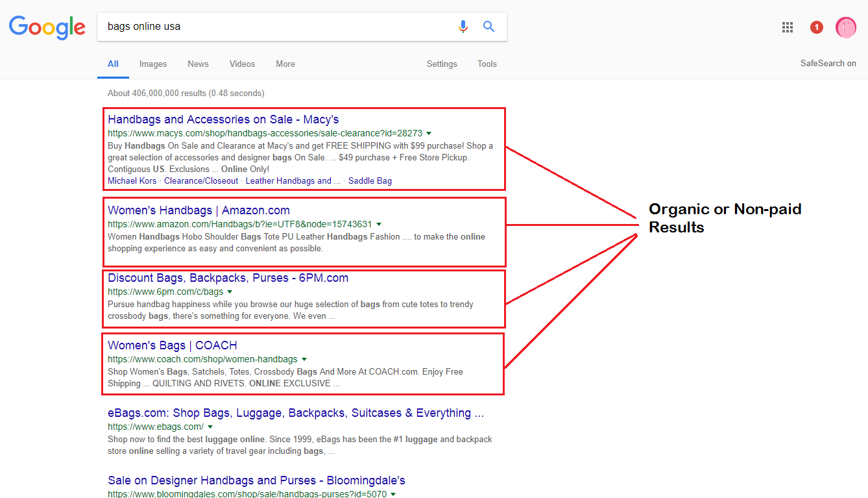Click inside the search input field
Image resolution: width=868 pixels, height=498 pixels.
click(x=259, y=27)
